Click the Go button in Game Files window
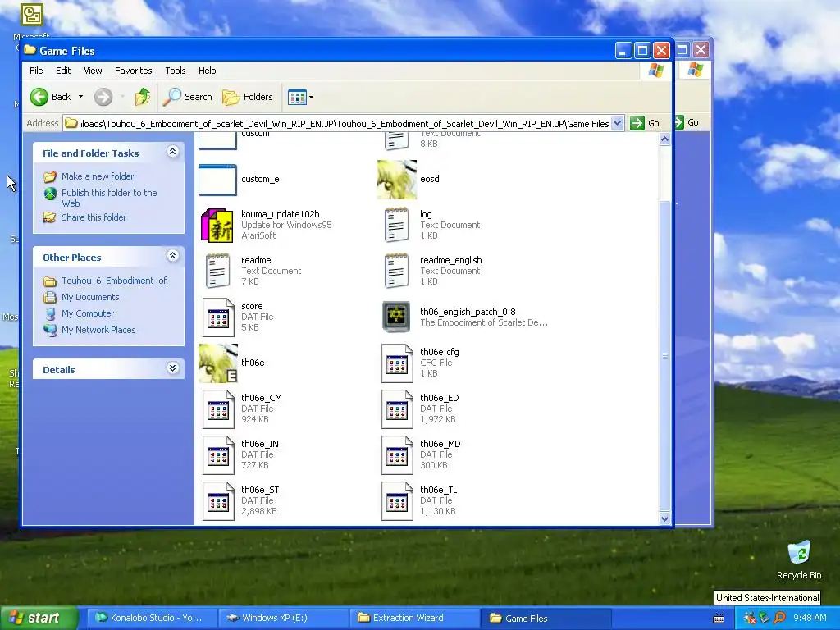The image size is (840, 630). [x=645, y=123]
